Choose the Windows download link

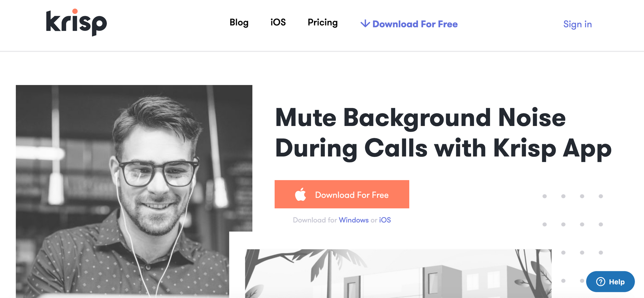(354, 220)
